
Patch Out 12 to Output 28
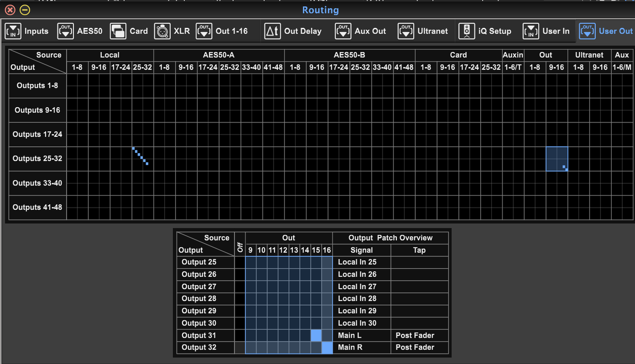point(283,299)
